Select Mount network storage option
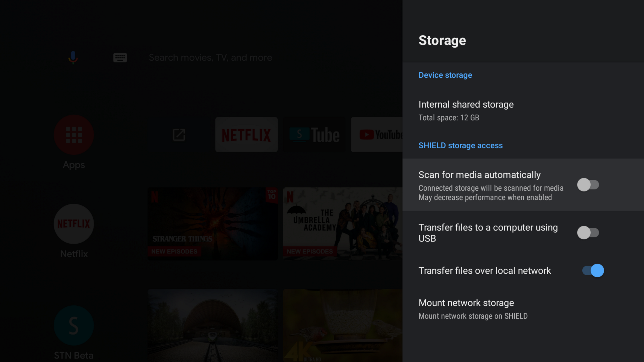 (x=523, y=309)
